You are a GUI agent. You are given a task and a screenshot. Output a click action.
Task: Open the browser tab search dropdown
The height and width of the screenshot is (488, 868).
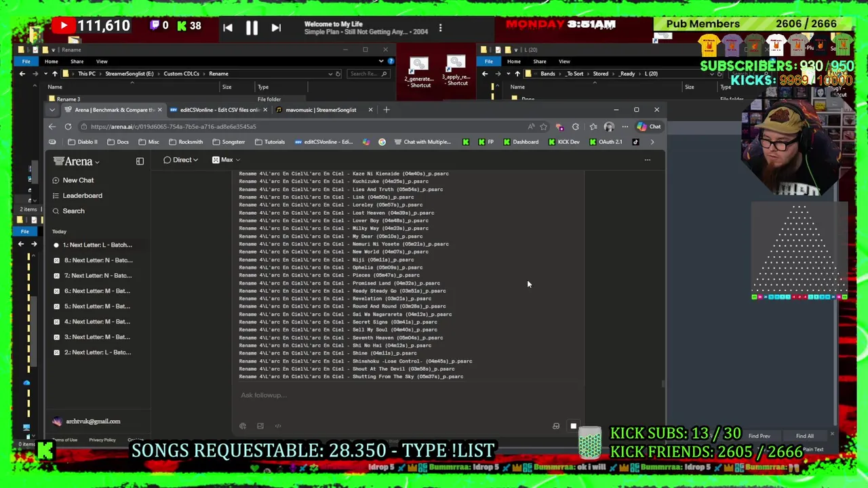(x=52, y=110)
